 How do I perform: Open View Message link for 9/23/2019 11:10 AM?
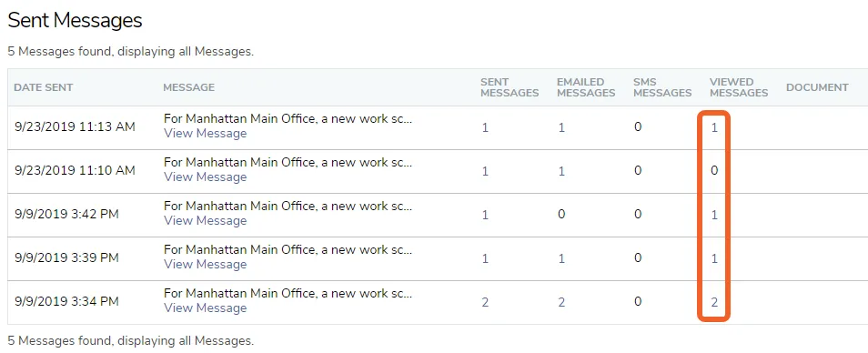coord(205,177)
